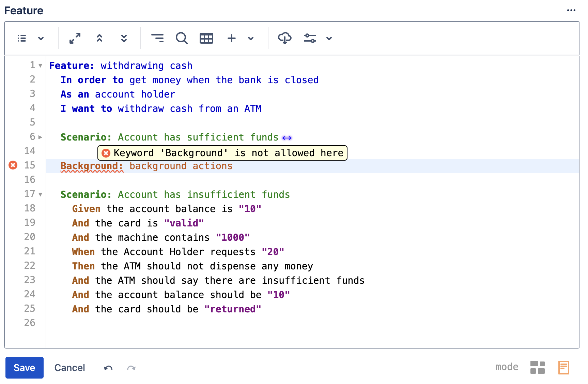Click the "returned" string on line 25
588x384 pixels.
pos(233,309)
